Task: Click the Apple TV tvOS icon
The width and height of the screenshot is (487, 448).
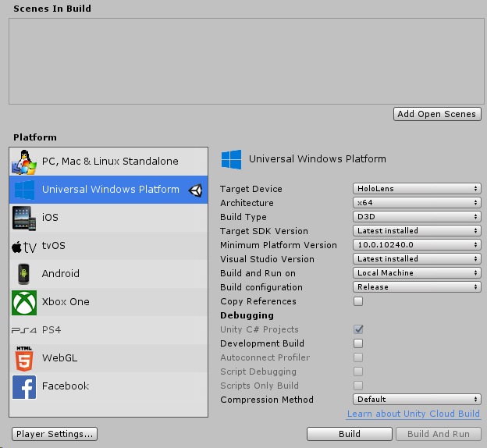Action: coord(24,247)
